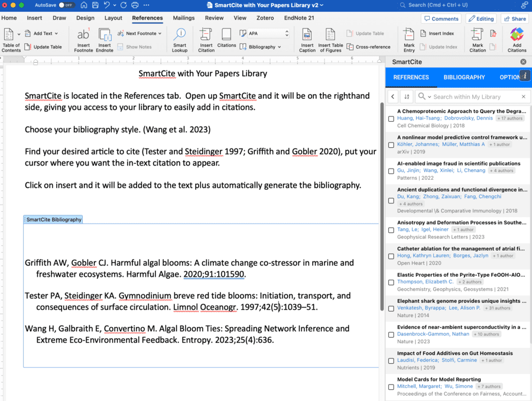Tick the Elastic Properties reference checkbox

(391, 283)
